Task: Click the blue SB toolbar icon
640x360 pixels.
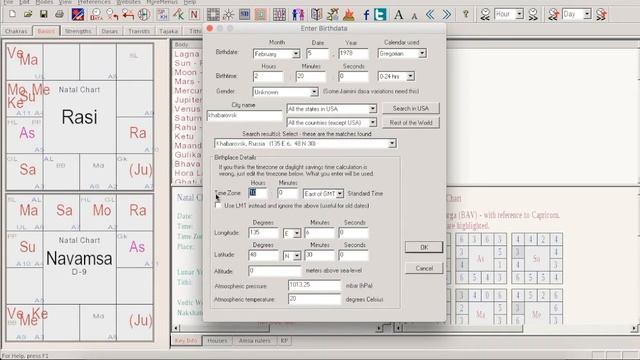Action: pos(244,15)
